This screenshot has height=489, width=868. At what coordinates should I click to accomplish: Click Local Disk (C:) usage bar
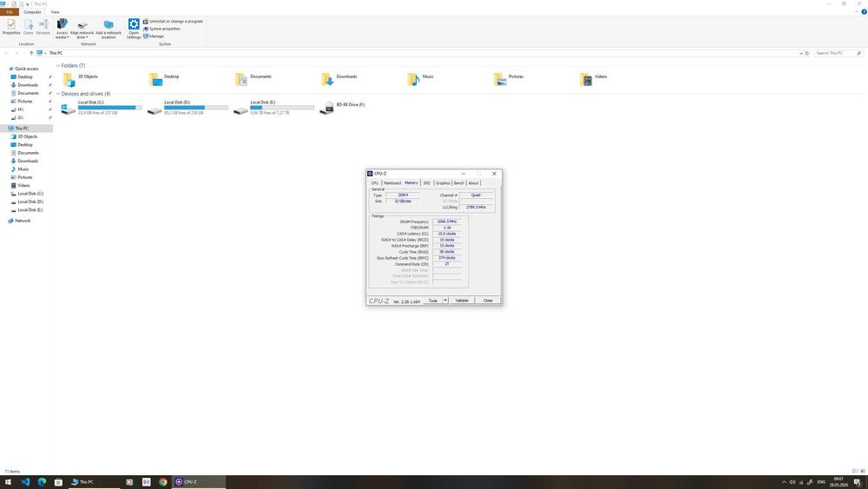click(109, 108)
